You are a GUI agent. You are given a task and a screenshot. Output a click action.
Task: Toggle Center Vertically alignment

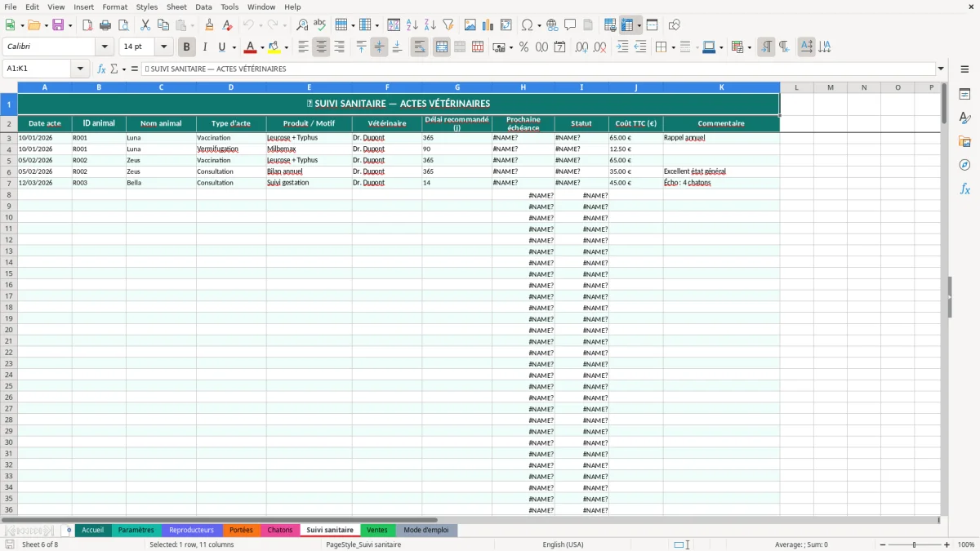pyautogui.click(x=379, y=47)
